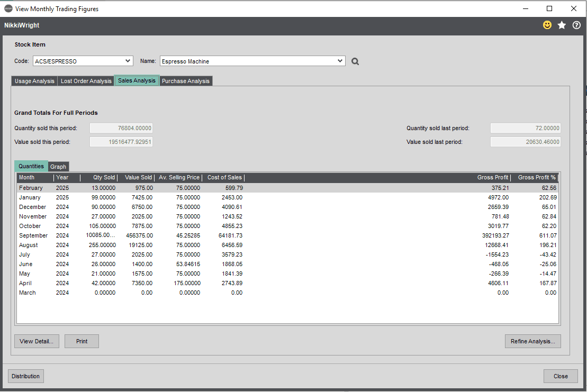
Task: Open help with the question mark icon
Action: coord(576,25)
